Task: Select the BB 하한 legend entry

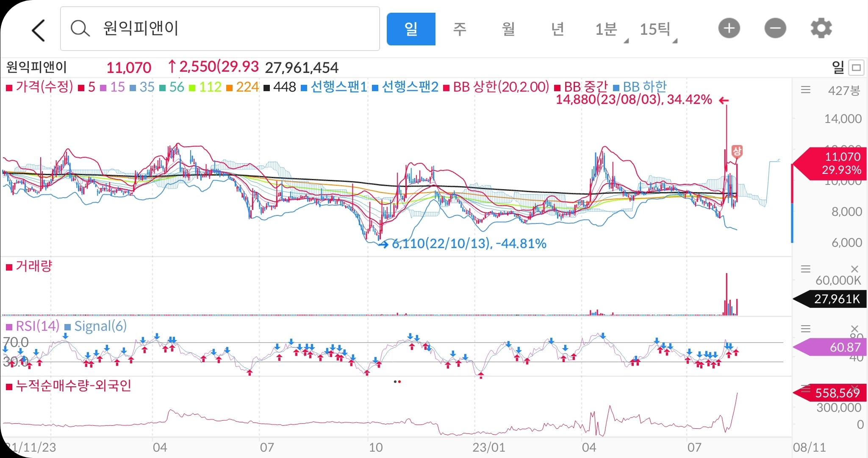Action: pos(640,87)
